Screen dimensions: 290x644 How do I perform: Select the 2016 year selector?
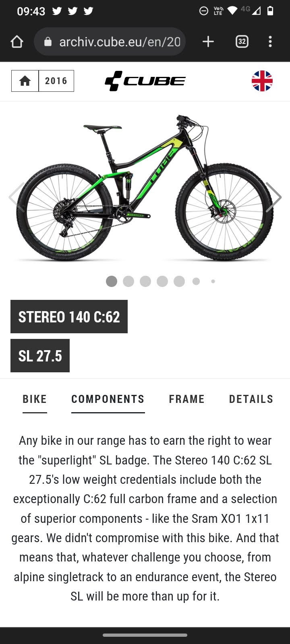(x=56, y=81)
